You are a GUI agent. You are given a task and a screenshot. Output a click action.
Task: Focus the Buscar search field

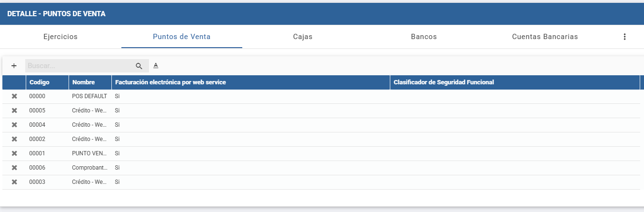click(79, 66)
